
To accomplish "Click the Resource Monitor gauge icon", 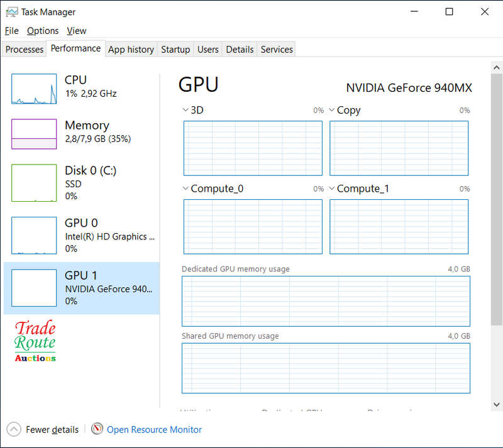I will pos(97,429).
